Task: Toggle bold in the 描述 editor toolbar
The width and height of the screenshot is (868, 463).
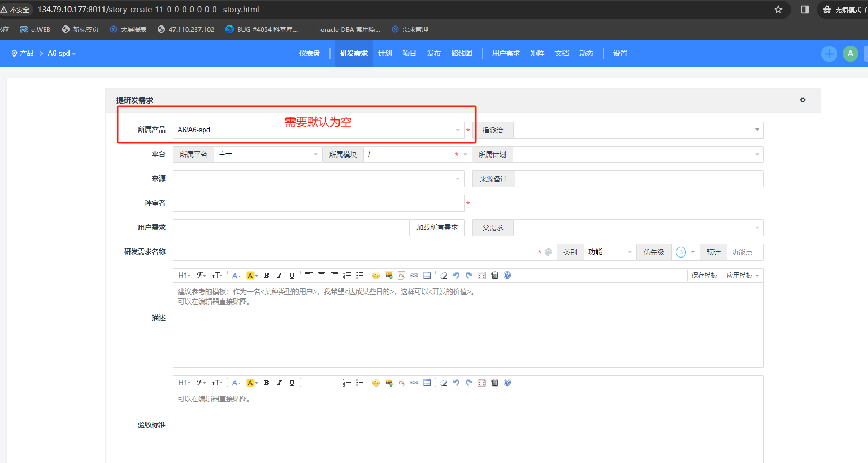Action: tap(266, 276)
